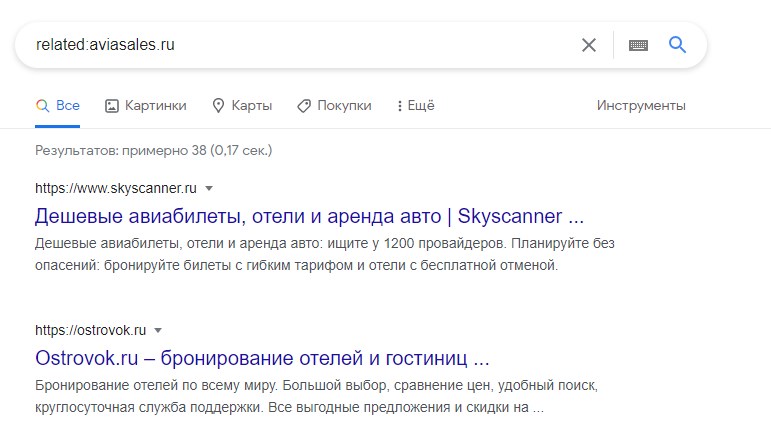The height and width of the screenshot is (431, 771).
Task: Click the blue magnifier search icon
Action: [677, 45]
